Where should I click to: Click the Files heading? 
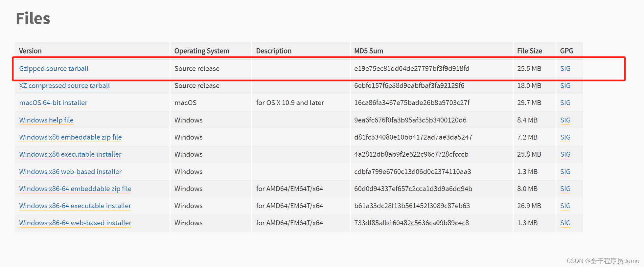click(33, 18)
